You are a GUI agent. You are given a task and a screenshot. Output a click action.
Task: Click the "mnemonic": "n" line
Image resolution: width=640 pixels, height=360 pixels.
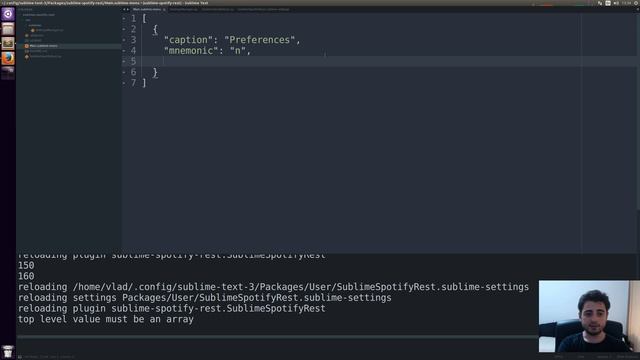(x=207, y=51)
